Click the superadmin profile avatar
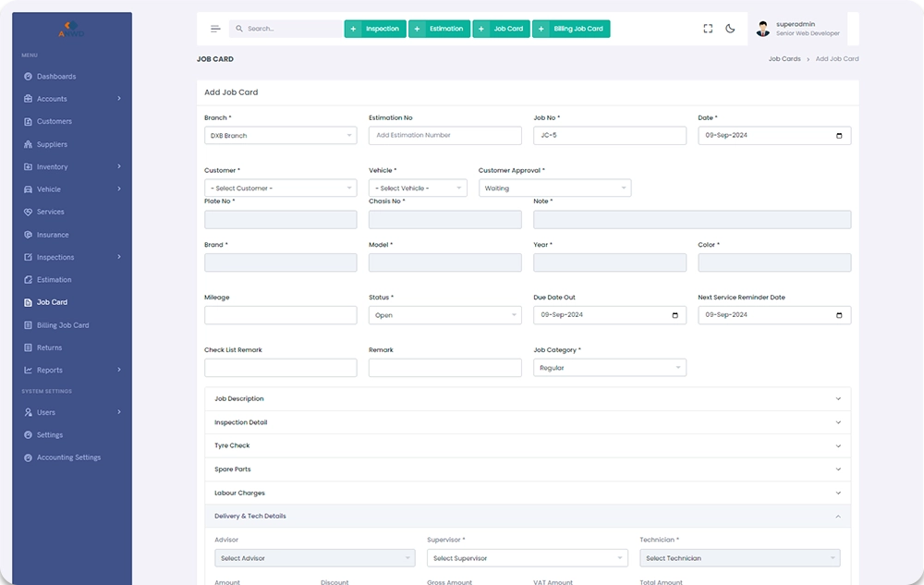The image size is (924, 585). pos(762,29)
